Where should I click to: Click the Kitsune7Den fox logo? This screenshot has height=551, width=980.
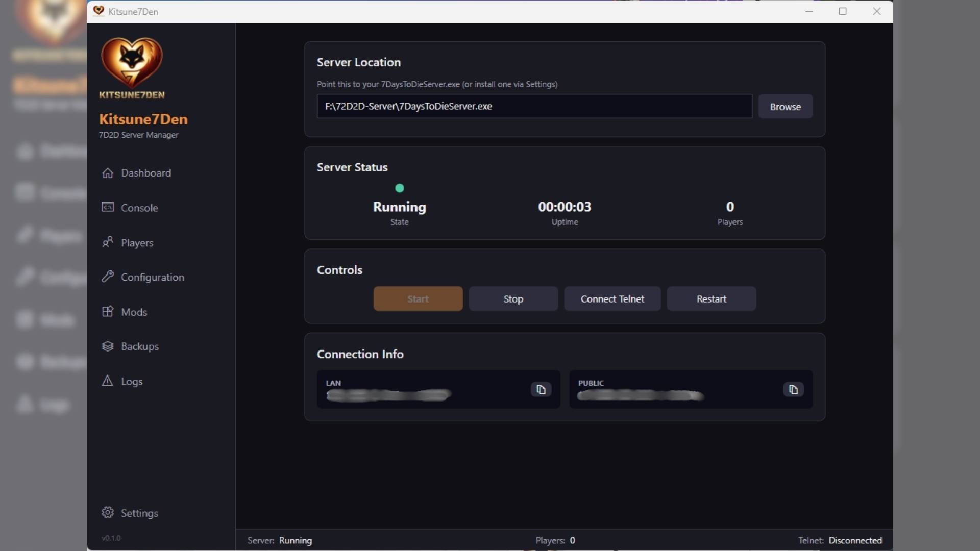coord(132,63)
